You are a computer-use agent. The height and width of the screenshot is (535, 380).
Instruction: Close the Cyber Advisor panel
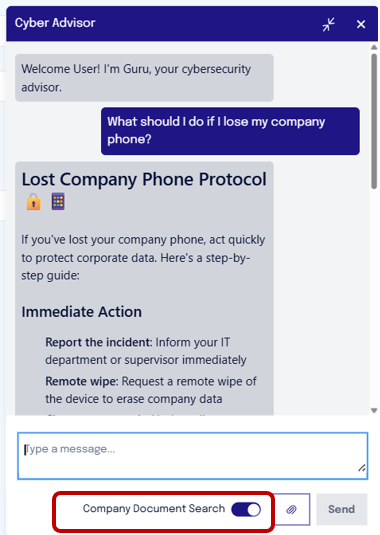[361, 24]
